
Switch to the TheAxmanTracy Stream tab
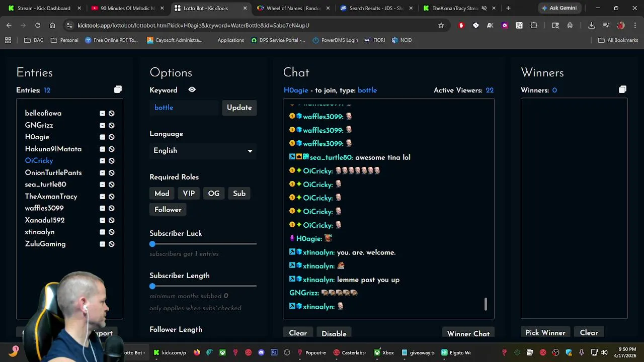459,8
